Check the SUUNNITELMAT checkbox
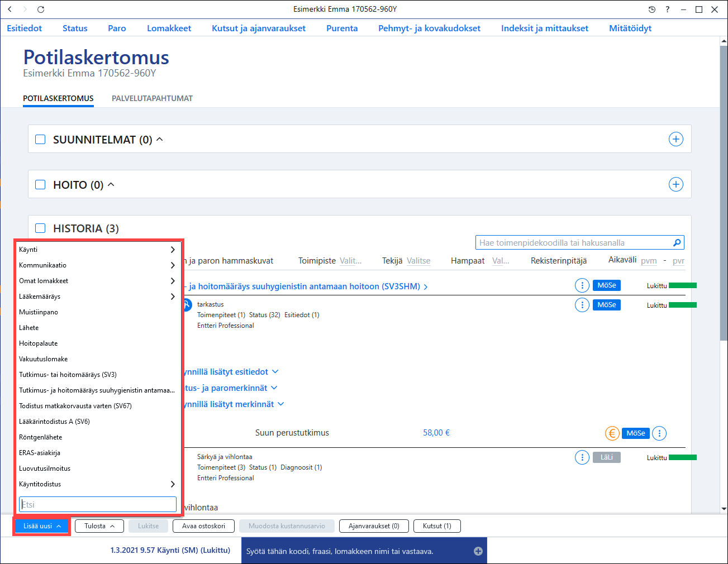The height and width of the screenshot is (564, 728). [40, 139]
